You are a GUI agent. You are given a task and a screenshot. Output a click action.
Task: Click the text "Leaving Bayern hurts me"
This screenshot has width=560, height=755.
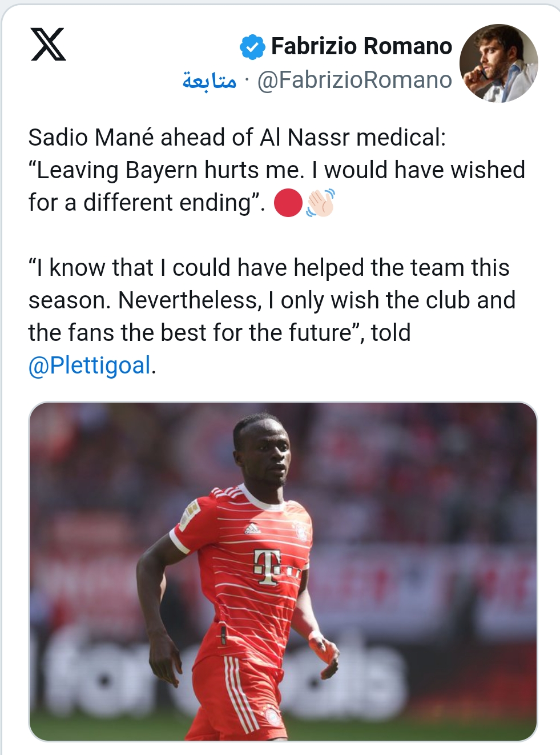click(170, 170)
